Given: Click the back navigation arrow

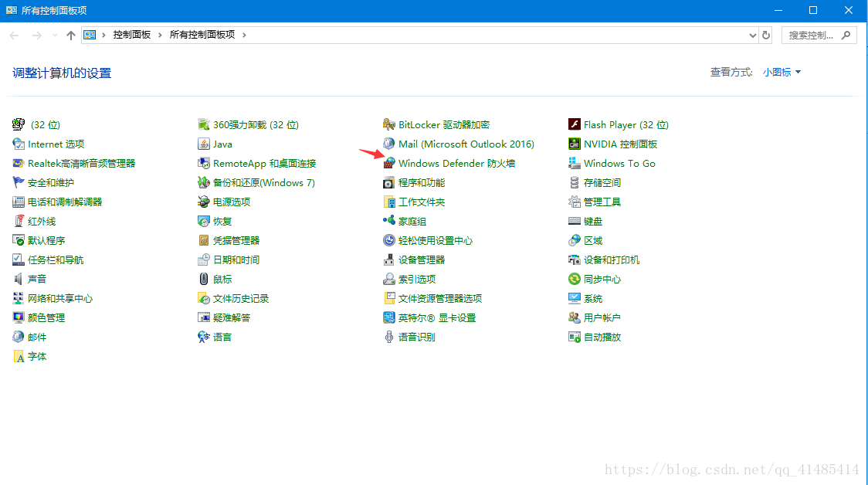Looking at the screenshot, I should click(15, 36).
